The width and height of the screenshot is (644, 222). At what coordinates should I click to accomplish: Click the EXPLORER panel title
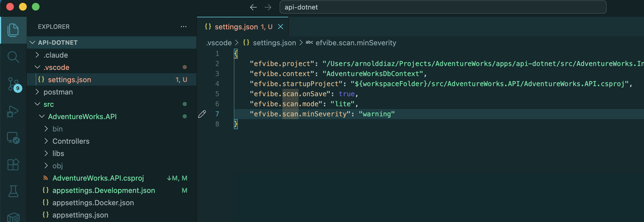point(54,27)
